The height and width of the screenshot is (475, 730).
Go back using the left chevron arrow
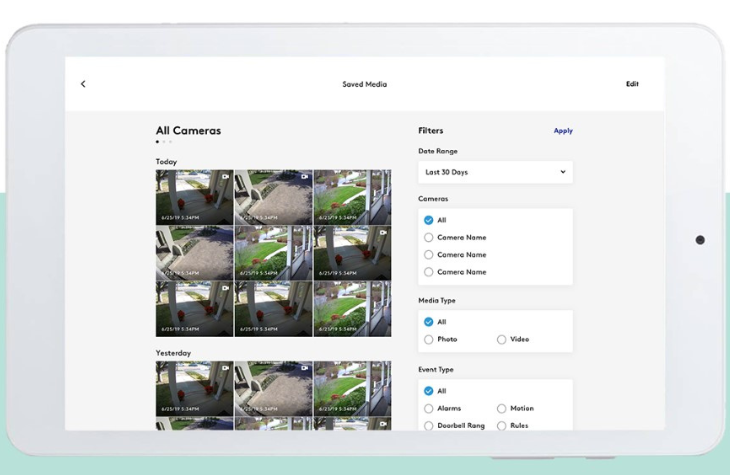pyautogui.click(x=83, y=84)
